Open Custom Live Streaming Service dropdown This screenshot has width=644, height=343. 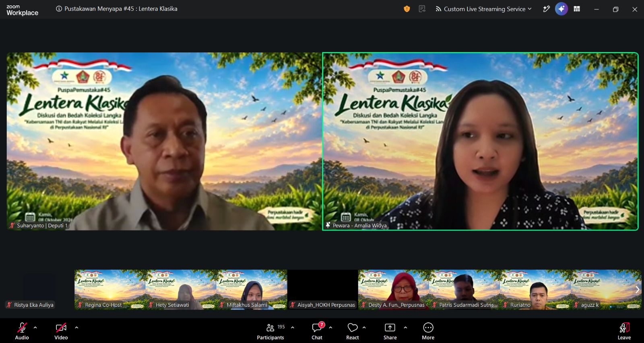click(x=484, y=9)
